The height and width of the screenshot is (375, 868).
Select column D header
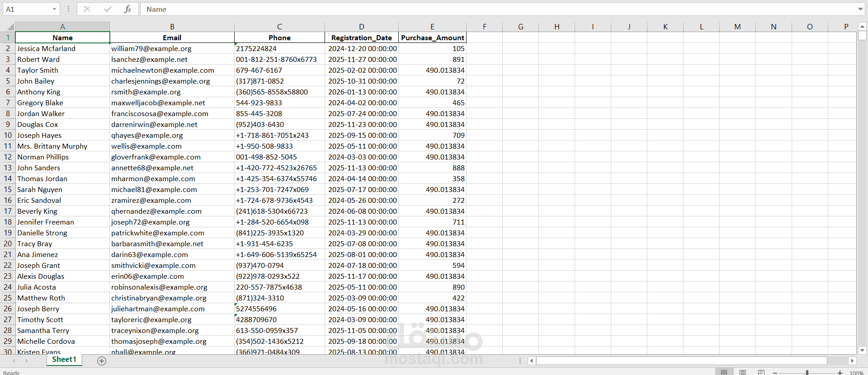click(x=361, y=27)
